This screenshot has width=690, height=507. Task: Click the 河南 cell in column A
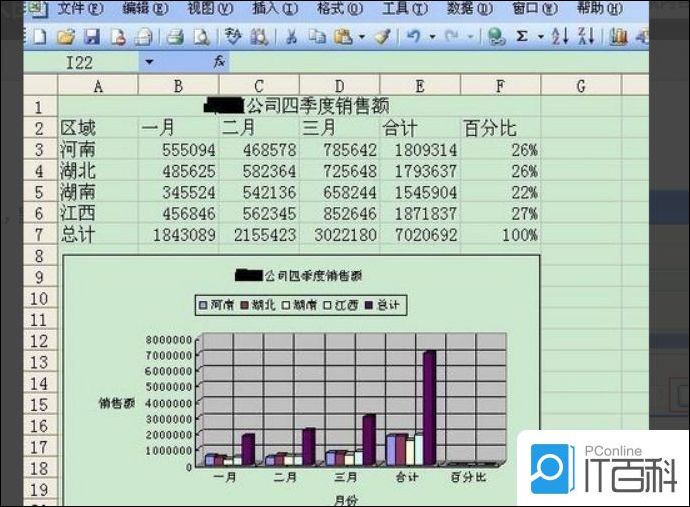[x=98, y=150]
